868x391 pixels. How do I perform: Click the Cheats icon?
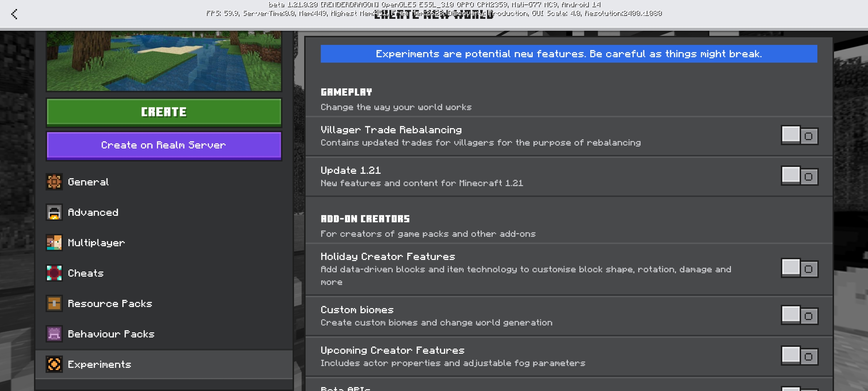click(54, 273)
